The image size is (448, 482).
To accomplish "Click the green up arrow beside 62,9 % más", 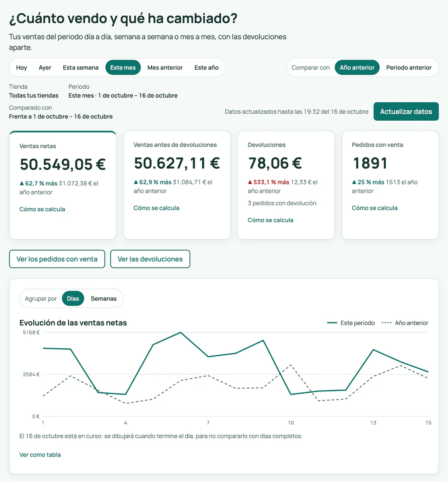I will click(x=136, y=182).
